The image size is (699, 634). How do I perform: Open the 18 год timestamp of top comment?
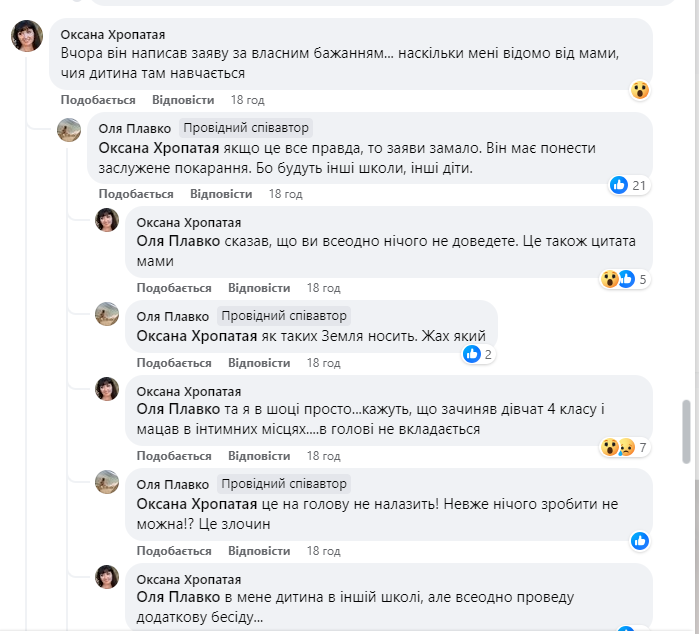(247, 100)
